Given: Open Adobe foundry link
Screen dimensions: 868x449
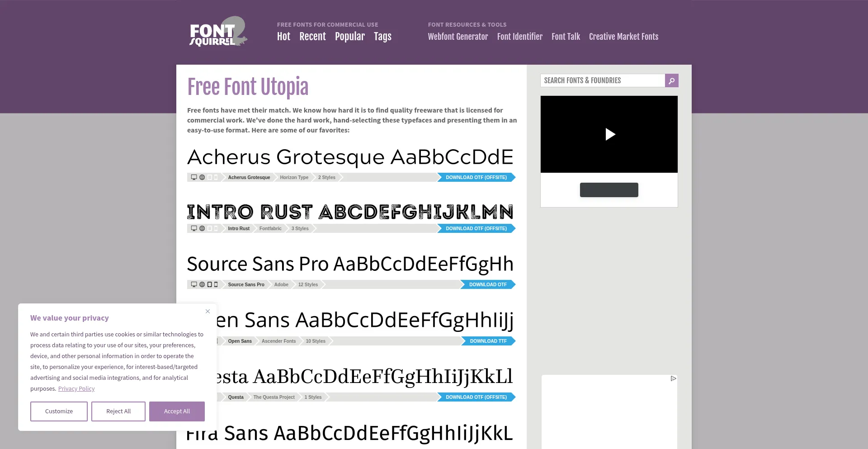Looking at the screenshot, I should pyautogui.click(x=281, y=284).
